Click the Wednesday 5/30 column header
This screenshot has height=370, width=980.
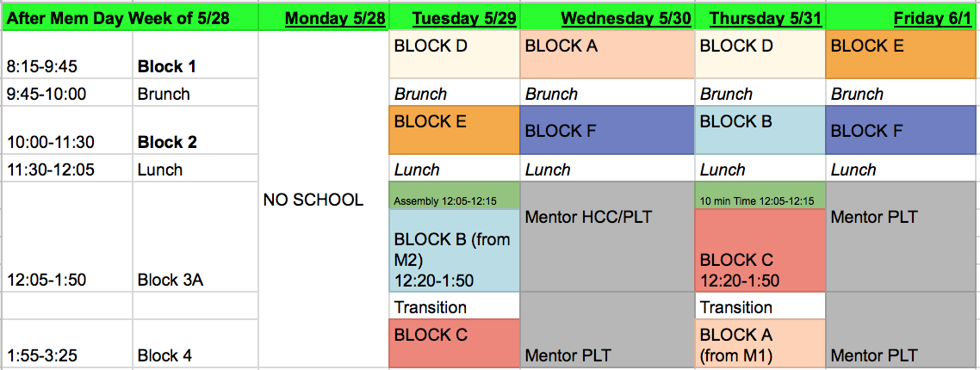(x=626, y=18)
